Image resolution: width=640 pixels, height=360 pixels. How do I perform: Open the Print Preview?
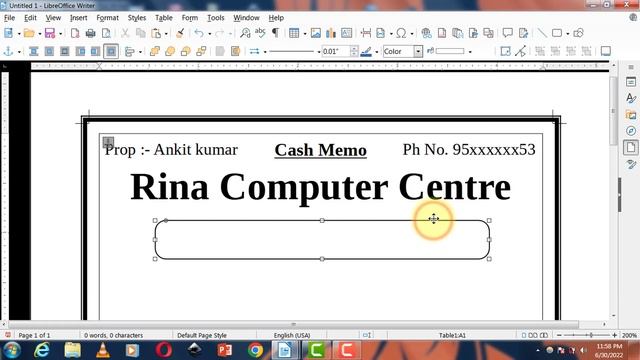[106, 33]
